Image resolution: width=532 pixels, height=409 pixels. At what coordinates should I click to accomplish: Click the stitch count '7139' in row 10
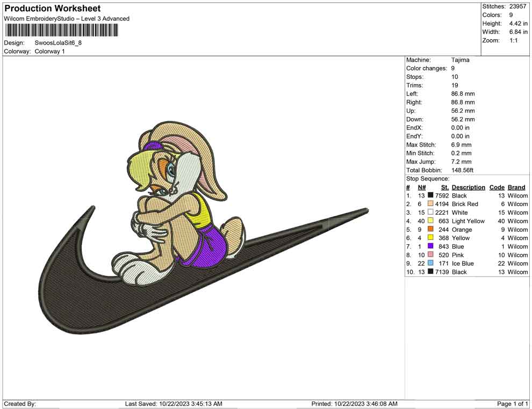(x=442, y=272)
